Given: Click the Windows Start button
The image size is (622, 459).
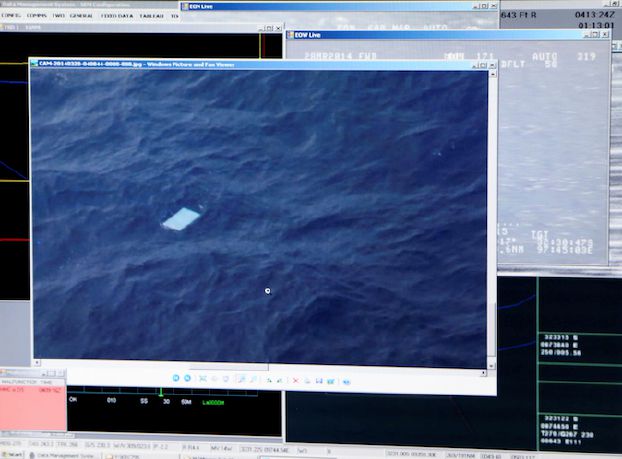Looking at the screenshot, I should [14, 453].
